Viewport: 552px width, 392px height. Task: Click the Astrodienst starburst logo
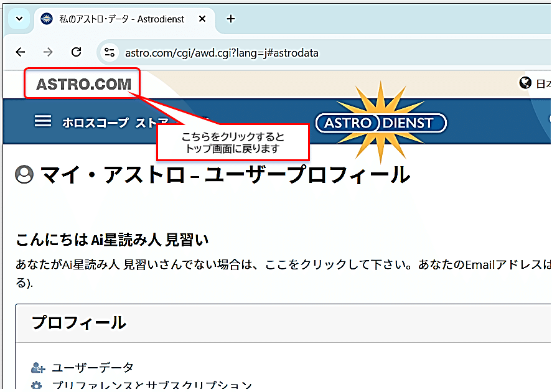tap(381, 123)
